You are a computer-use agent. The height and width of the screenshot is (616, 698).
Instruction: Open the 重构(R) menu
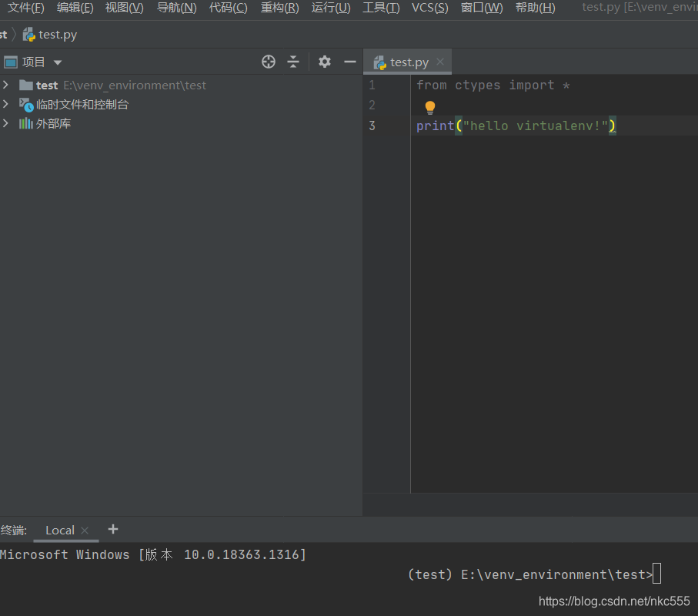[279, 8]
